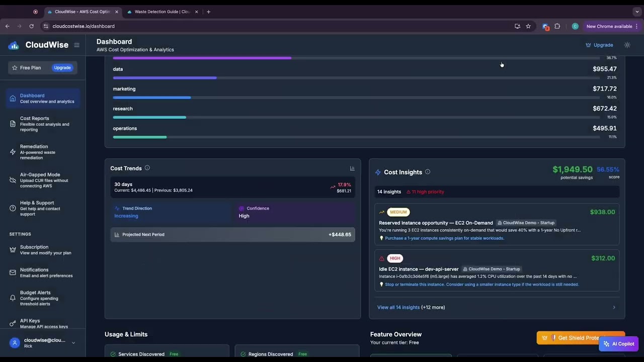This screenshot has width=644, height=362.
Task: Select the CloudWise - AWS Cost Optimization tab
Action: 83,12
